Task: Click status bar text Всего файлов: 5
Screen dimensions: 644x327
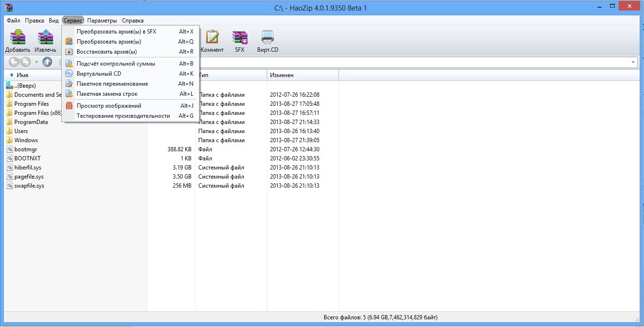Action: click(381, 317)
